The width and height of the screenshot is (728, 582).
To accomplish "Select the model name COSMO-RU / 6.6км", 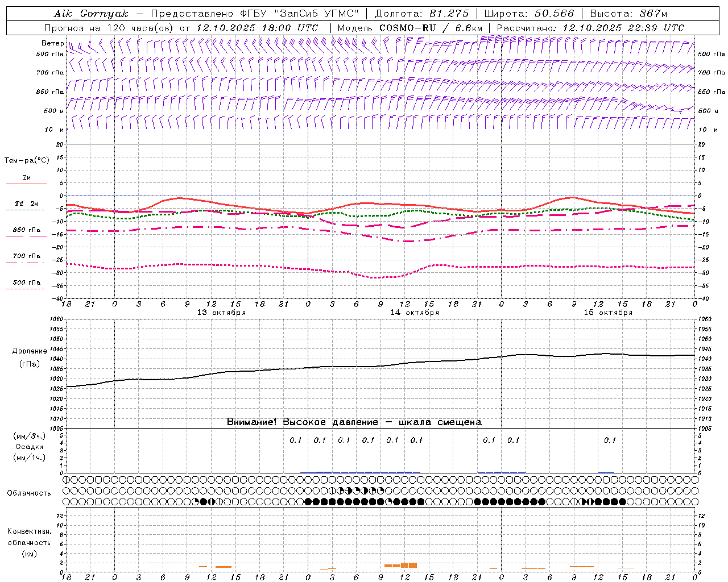I will 431,28.
